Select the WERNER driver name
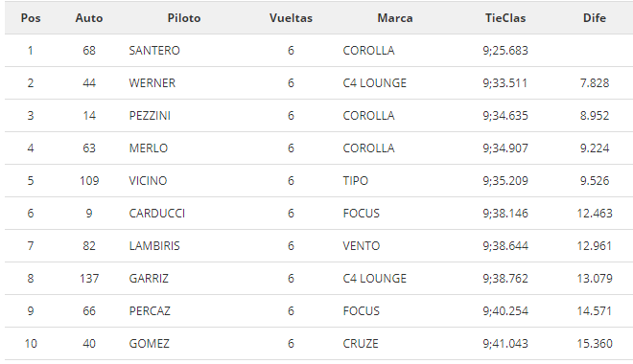The height and width of the screenshot is (364, 633). tap(152, 83)
